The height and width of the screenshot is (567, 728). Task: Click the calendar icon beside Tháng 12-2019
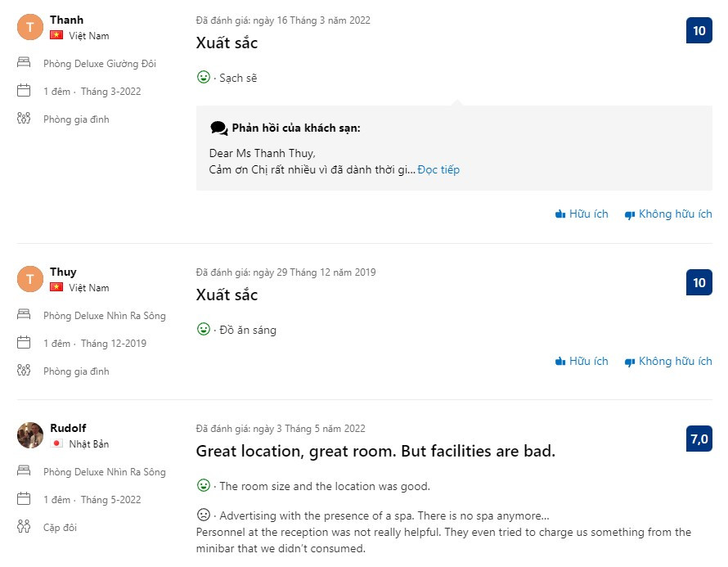click(x=24, y=343)
